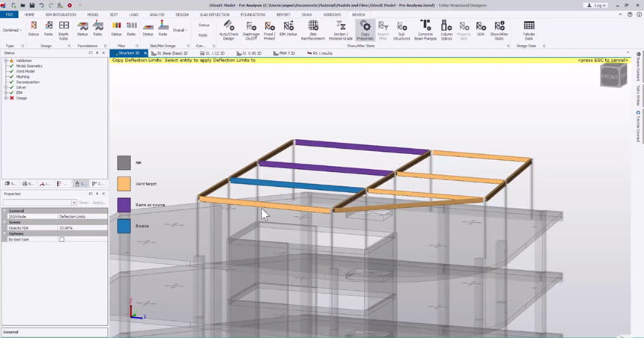This screenshot has width=644, height=338.
Task: Select the Concrete Beam Flanges tool
Action: tap(425, 31)
